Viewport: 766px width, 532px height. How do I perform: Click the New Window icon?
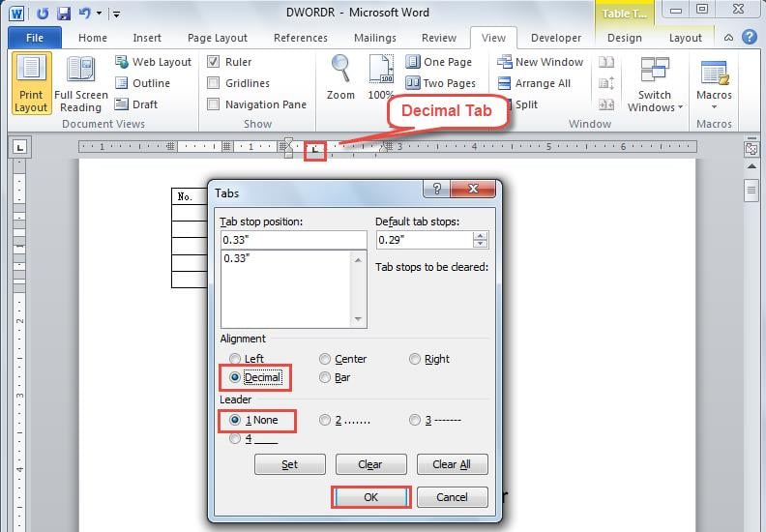pyautogui.click(x=504, y=62)
